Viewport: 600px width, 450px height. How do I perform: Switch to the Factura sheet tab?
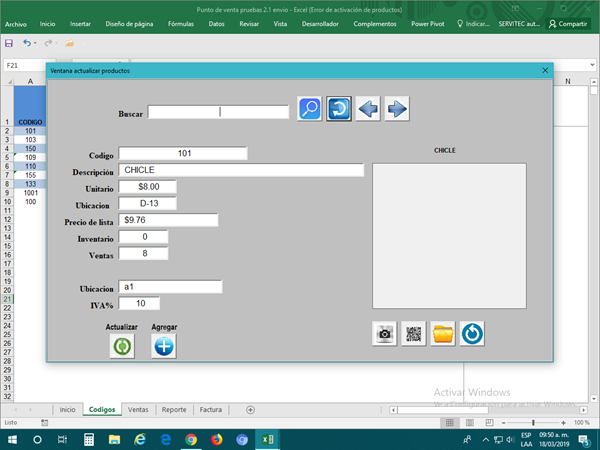[210, 409]
